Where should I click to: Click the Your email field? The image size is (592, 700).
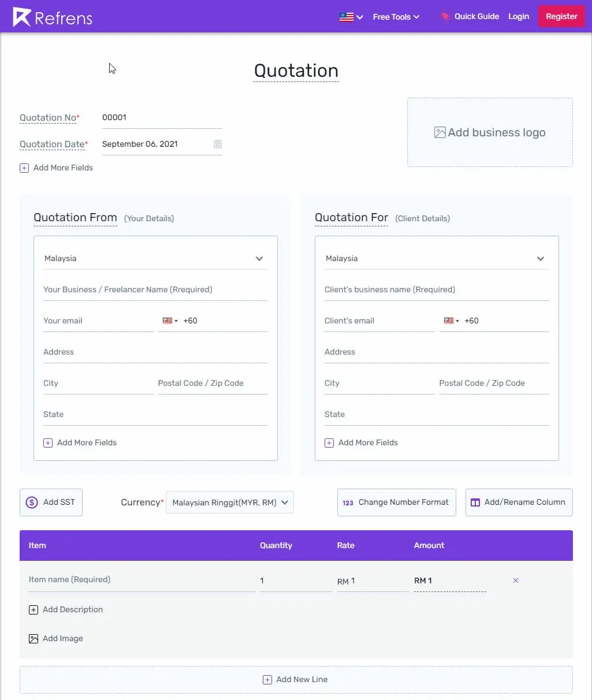pos(98,321)
